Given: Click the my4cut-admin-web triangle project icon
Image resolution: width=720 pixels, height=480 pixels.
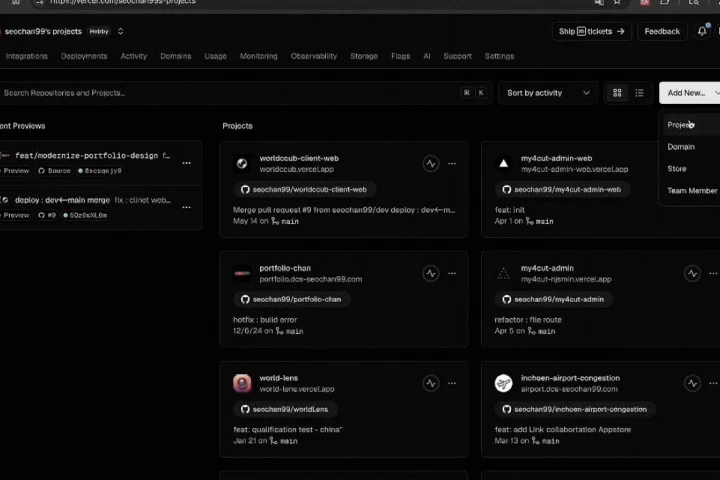Looking at the screenshot, I should tap(504, 163).
